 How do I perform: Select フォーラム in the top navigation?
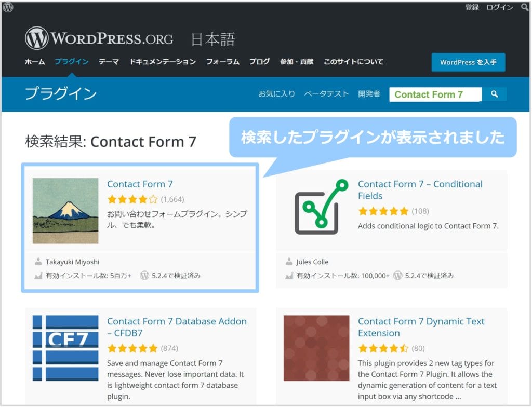click(222, 62)
